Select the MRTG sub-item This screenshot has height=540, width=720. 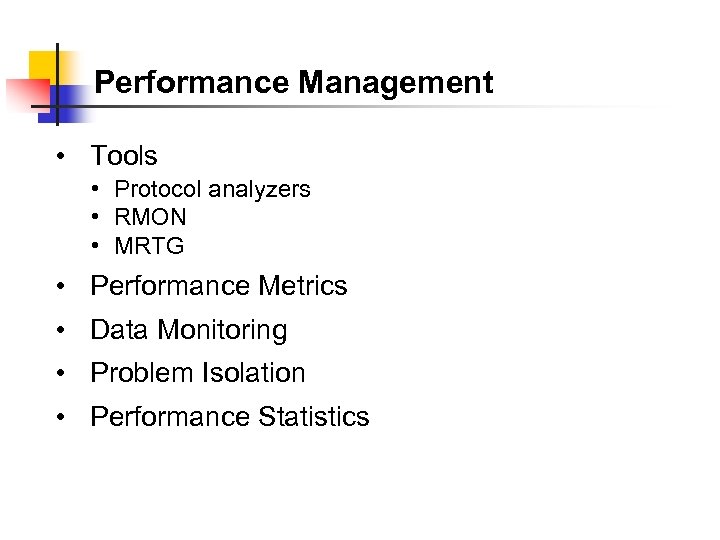click(149, 245)
